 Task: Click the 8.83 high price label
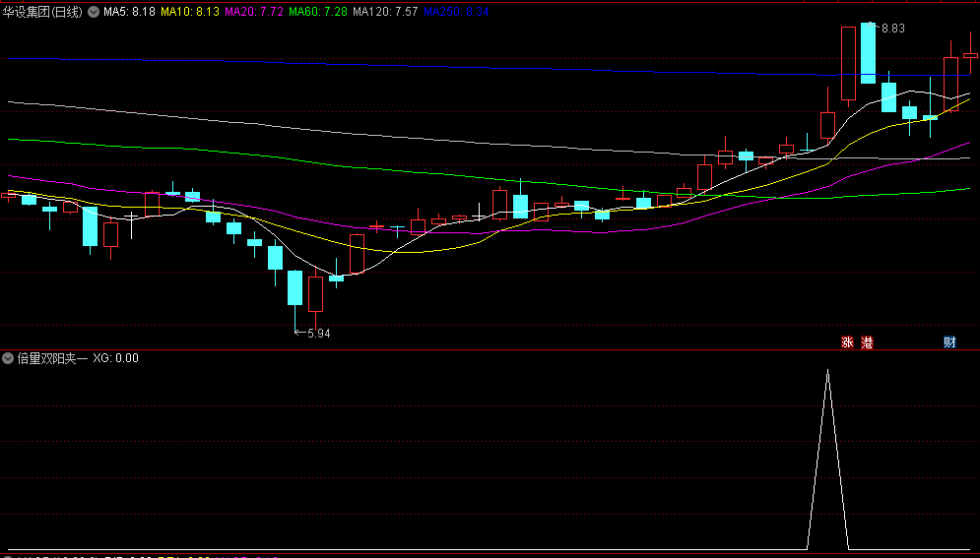point(893,29)
